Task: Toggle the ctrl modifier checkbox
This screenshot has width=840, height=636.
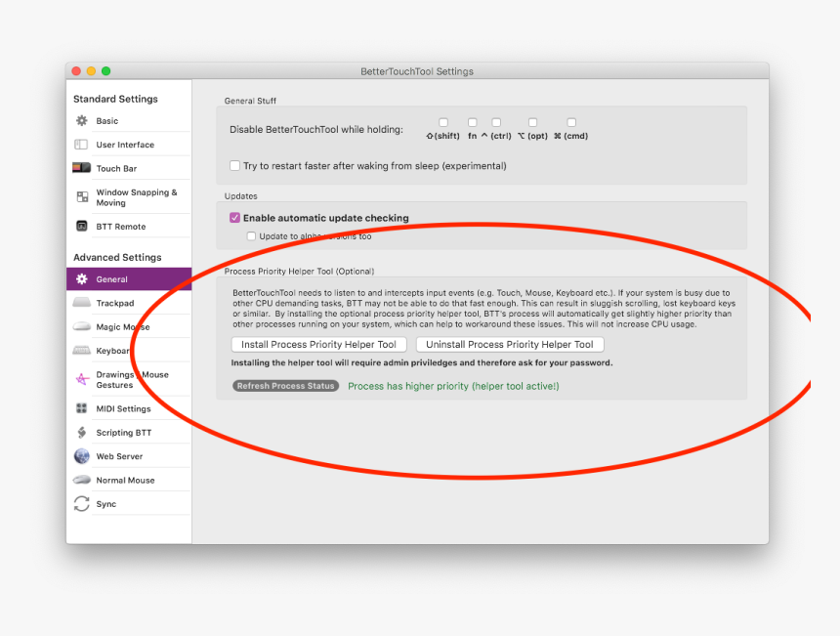Action: pyautogui.click(x=496, y=122)
